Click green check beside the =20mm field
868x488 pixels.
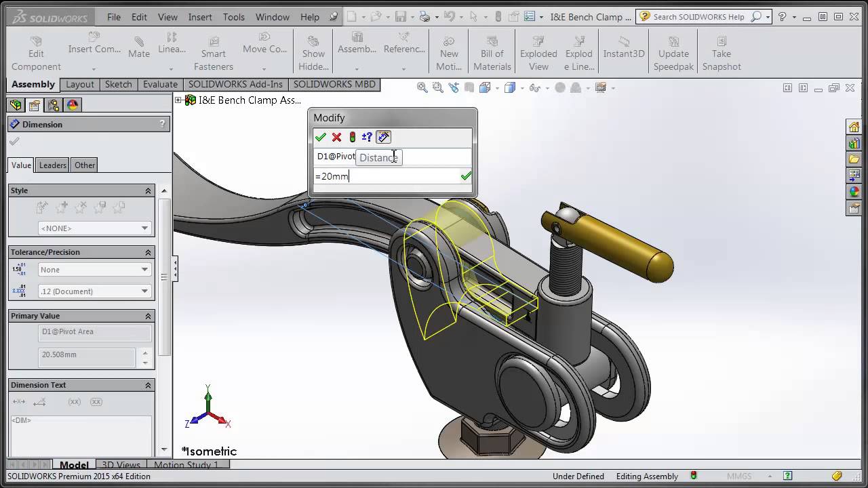click(x=466, y=176)
